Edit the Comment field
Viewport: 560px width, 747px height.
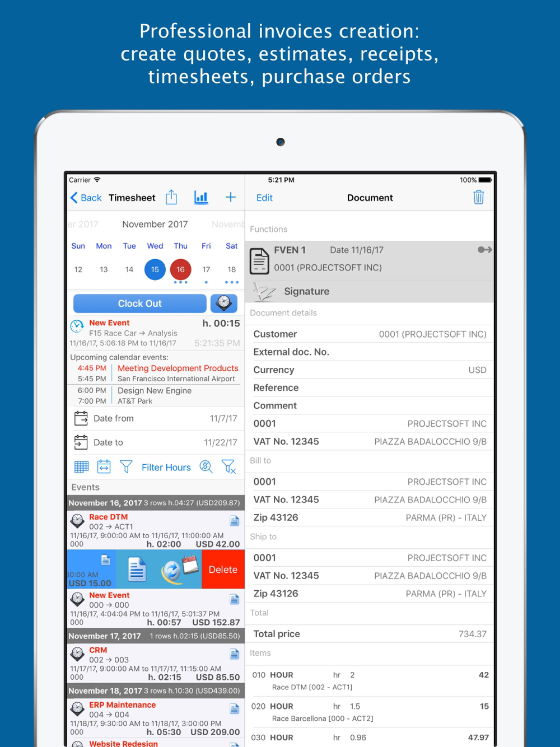[370, 405]
